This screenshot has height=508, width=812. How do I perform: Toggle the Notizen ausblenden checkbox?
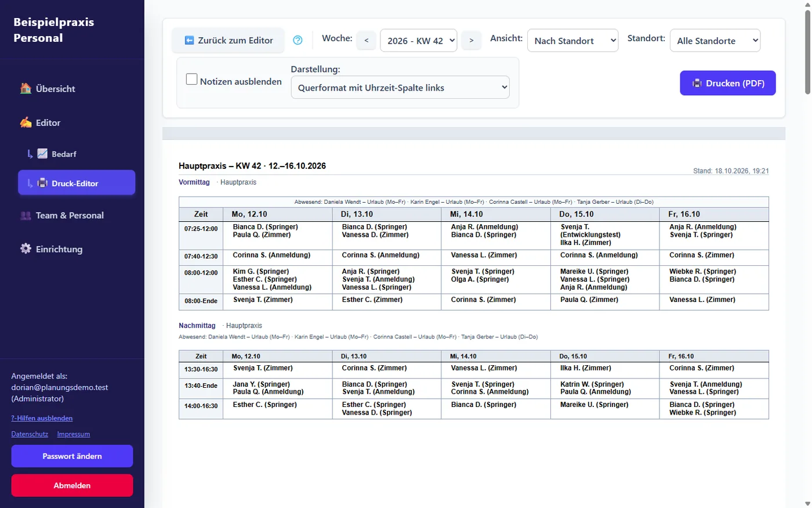(191, 79)
